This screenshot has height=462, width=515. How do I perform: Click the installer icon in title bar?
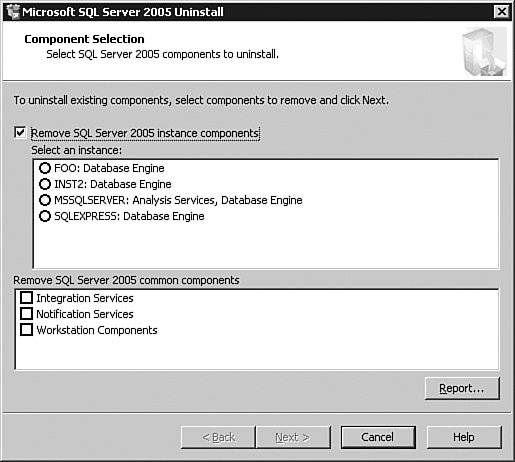(x=13, y=12)
